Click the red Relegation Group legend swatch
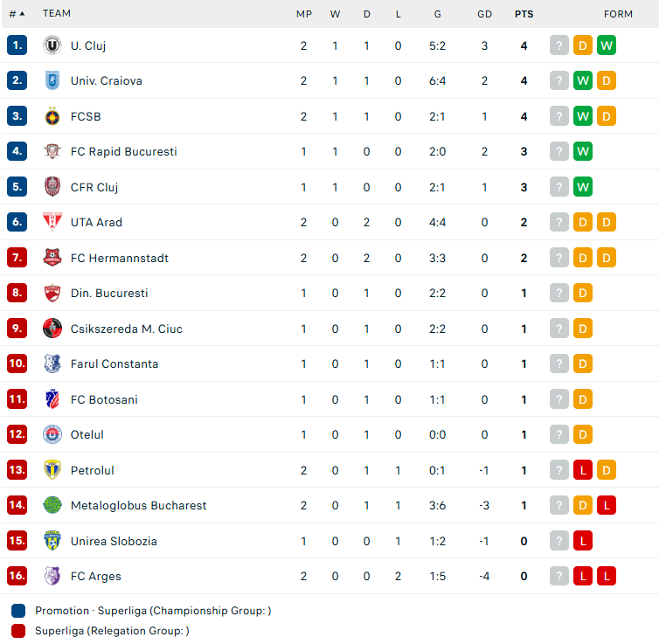Screen dimensions: 659x644 coord(18,631)
